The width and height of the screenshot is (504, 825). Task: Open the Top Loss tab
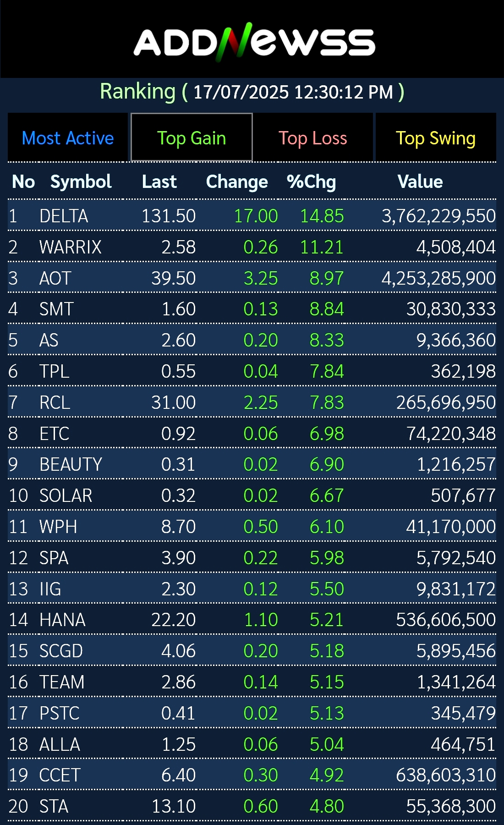coord(313,138)
